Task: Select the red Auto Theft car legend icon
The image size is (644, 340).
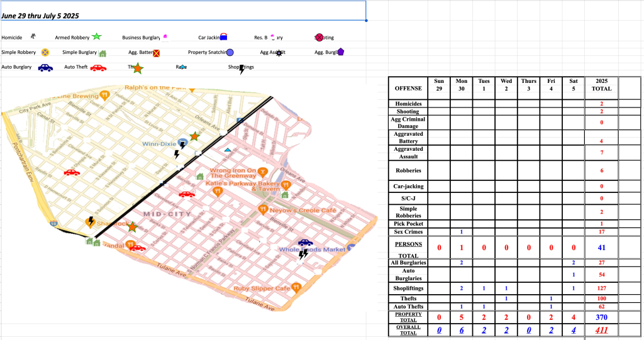Action: click(98, 67)
